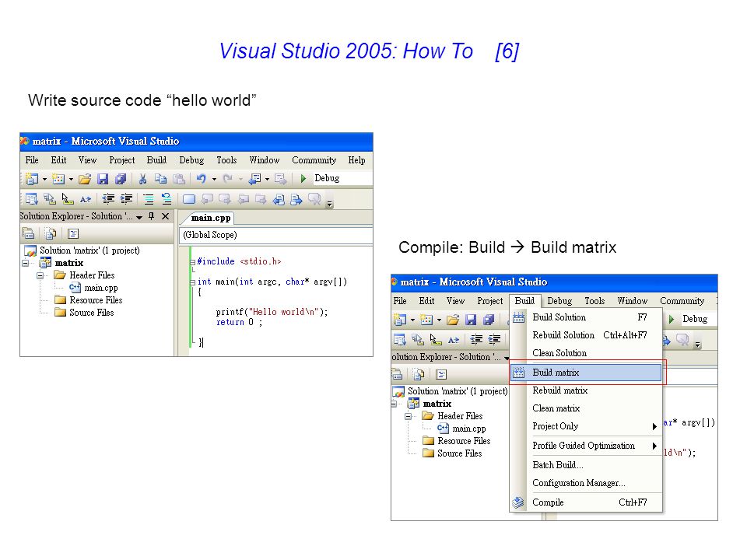Image resolution: width=747 pixels, height=560 pixels.
Task: Click View Code icon in code window Solution Explorer
Action: 73,233
